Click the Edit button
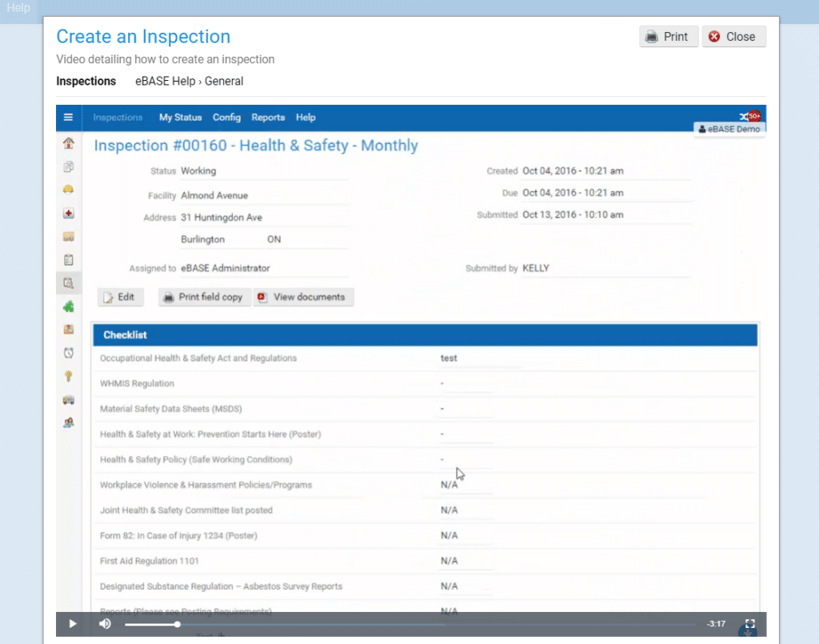This screenshot has width=819, height=644. pos(120,297)
